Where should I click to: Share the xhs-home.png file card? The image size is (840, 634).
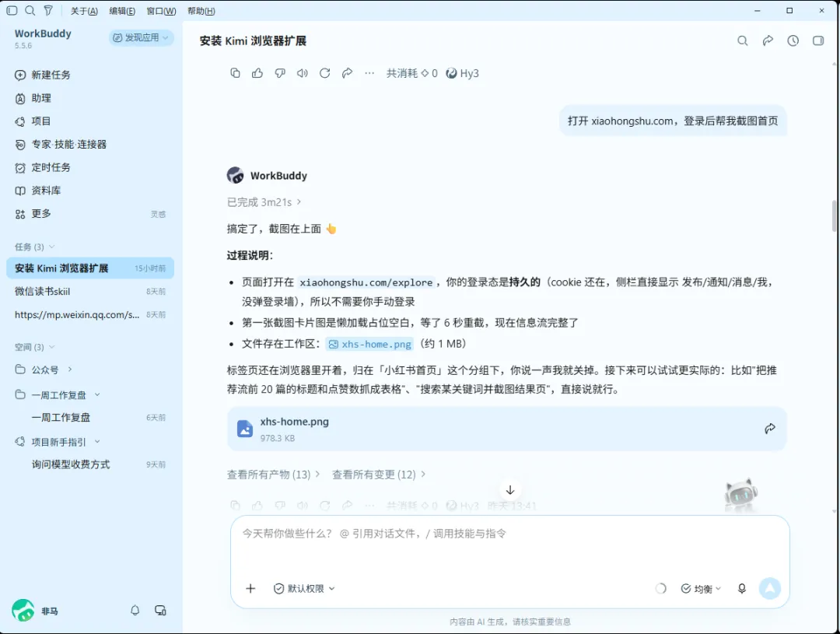[x=770, y=428]
